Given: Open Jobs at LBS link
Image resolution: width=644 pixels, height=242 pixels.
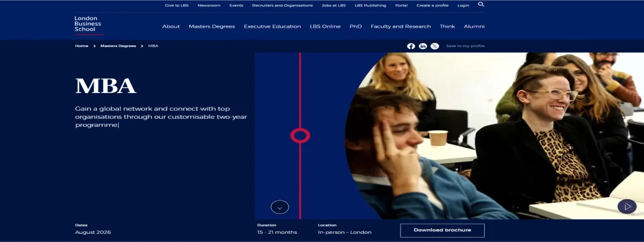Looking at the screenshot, I should pyautogui.click(x=333, y=5).
